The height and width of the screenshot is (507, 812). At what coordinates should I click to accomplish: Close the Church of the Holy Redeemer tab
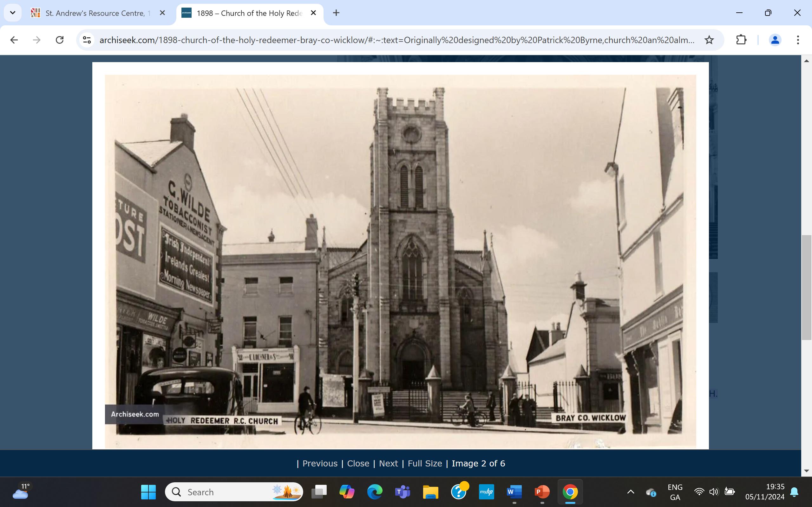313,13
